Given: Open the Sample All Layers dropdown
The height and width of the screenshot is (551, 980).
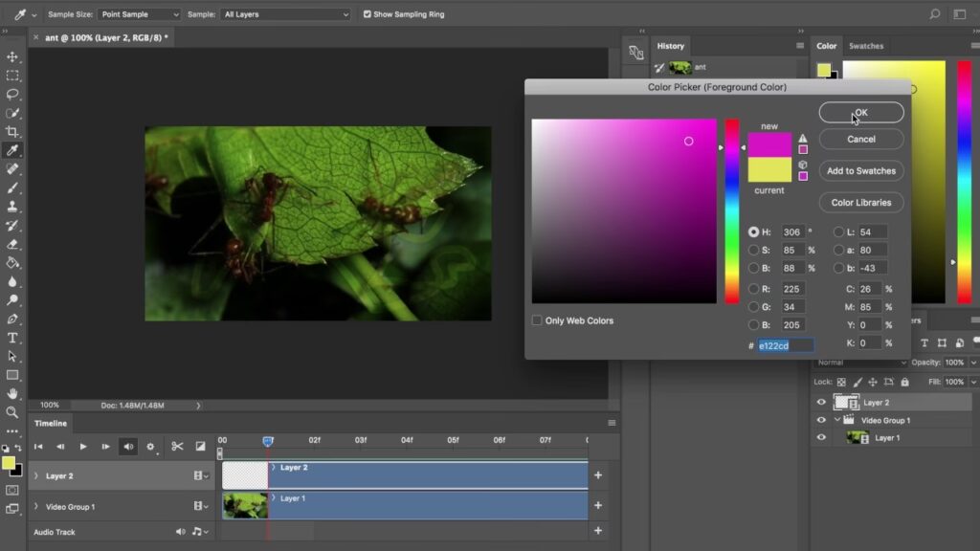Looking at the screenshot, I should click(285, 14).
